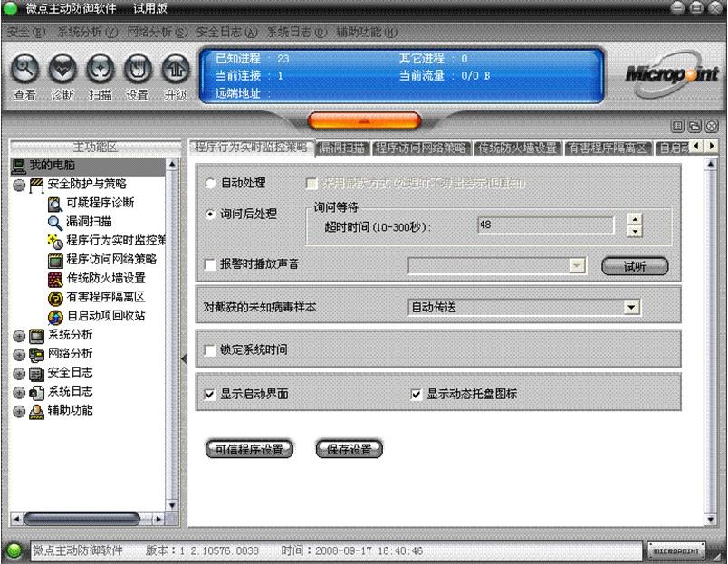This screenshot has width=728, height=564.
Task: Click the 网络分析 network icon in the tree
Action: tap(37, 355)
